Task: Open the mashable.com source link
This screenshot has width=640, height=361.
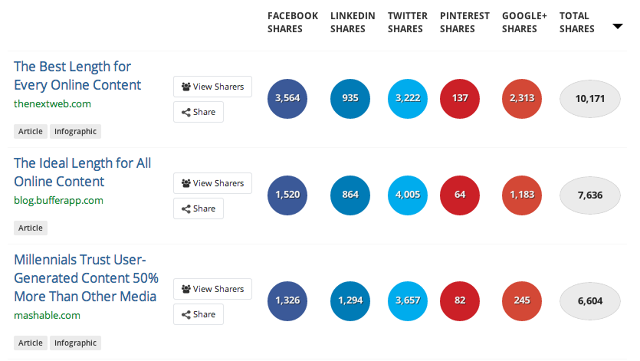Action: pyautogui.click(x=47, y=315)
